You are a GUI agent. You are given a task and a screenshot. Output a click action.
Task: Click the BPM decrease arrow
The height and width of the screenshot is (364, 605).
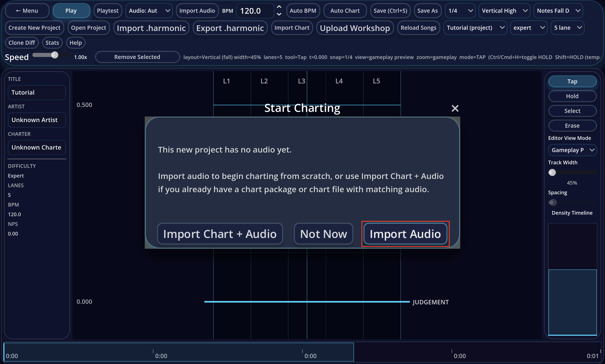pos(279,14)
